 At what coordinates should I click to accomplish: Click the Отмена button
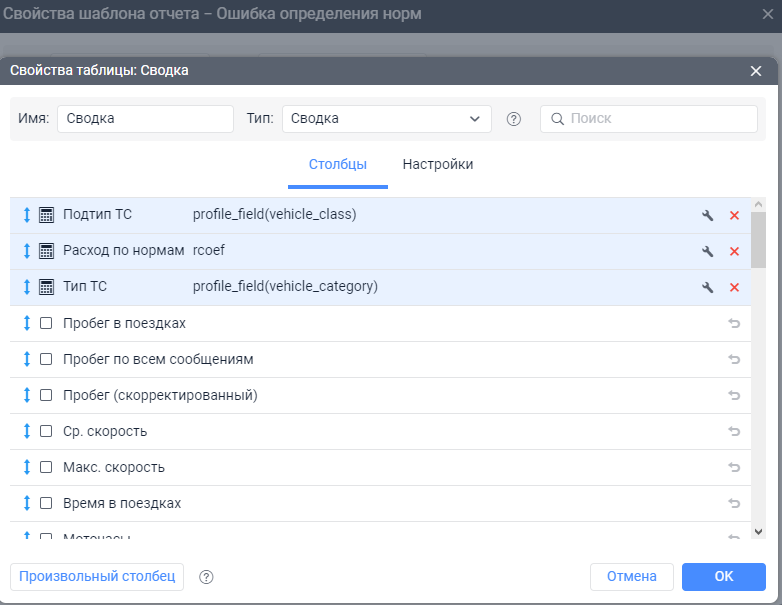point(631,577)
